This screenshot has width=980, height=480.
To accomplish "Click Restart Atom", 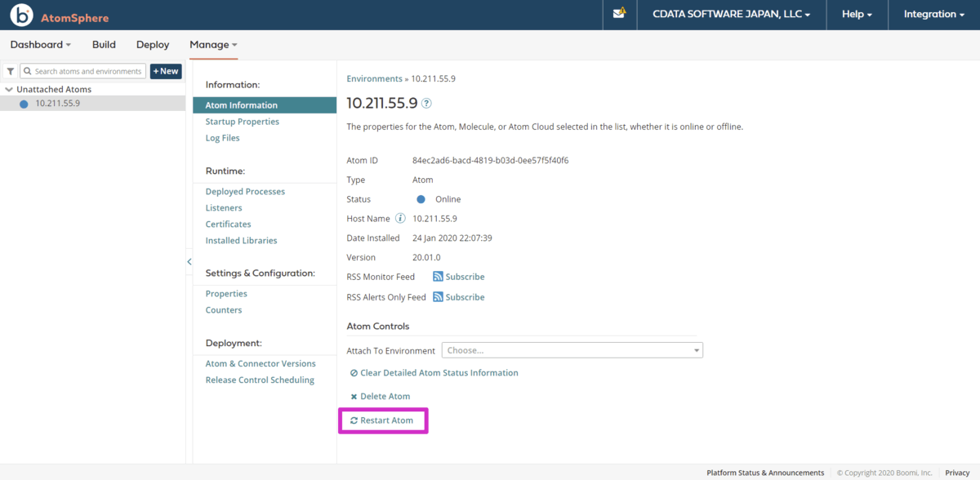I will tap(382, 420).
